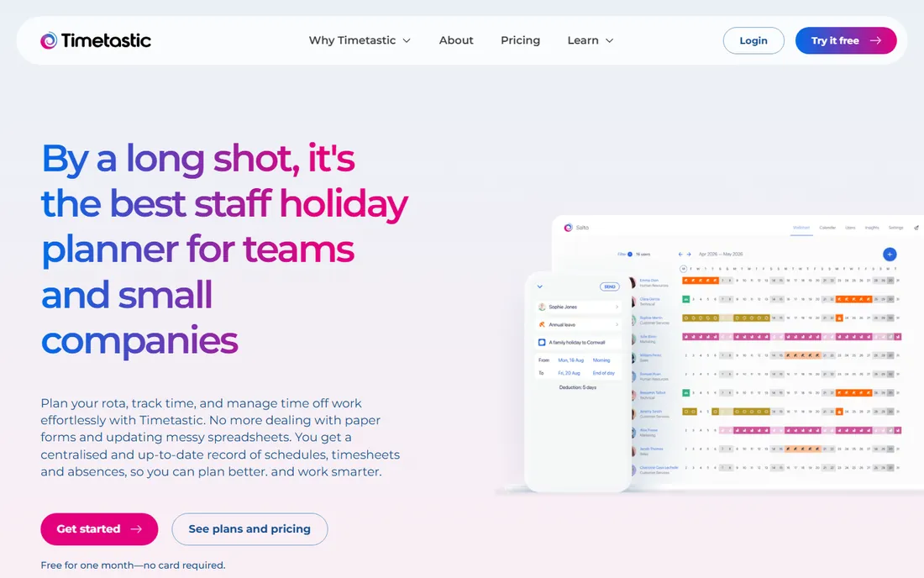The height and width of the screenshot is (578, 924).
Task: Click the pink Get started button
Action: coord(99,529)
